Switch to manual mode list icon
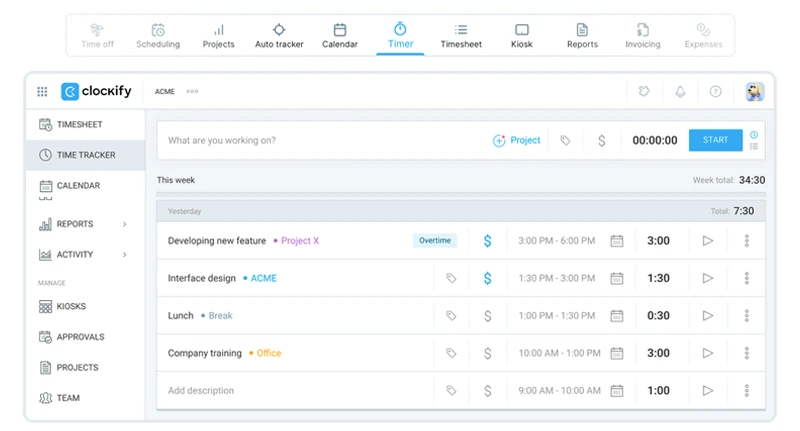Screen dimensions: 800x431 tap(754, 146)
